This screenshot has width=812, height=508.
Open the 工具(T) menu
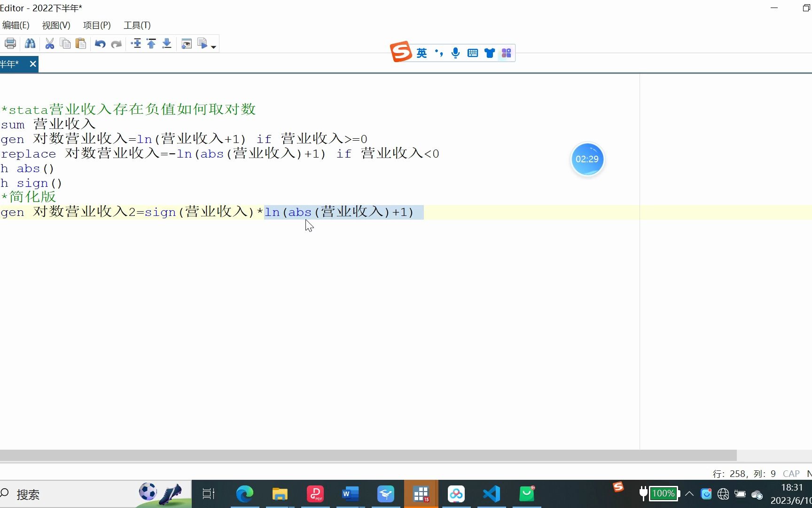pyautogui.click(x=136, y=25)
